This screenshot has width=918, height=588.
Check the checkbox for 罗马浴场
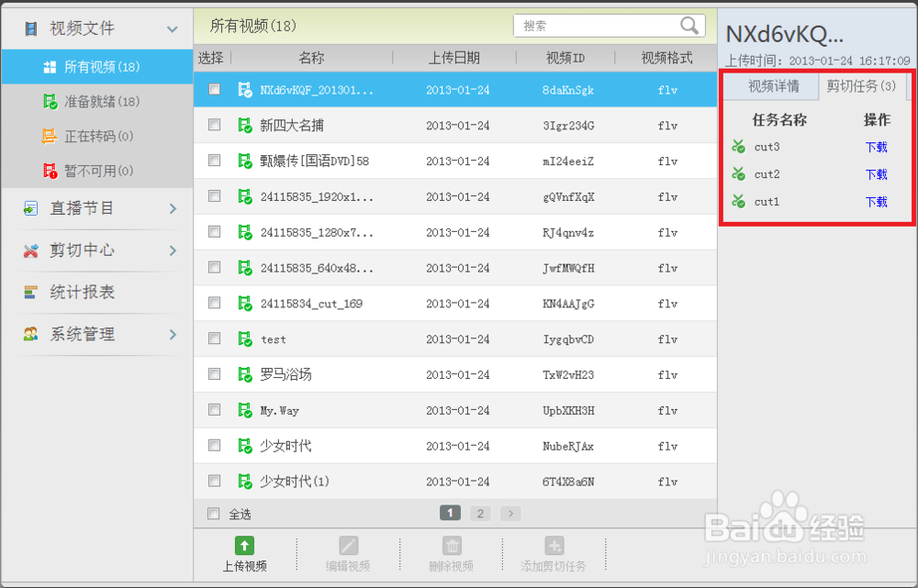click(214, 374)
